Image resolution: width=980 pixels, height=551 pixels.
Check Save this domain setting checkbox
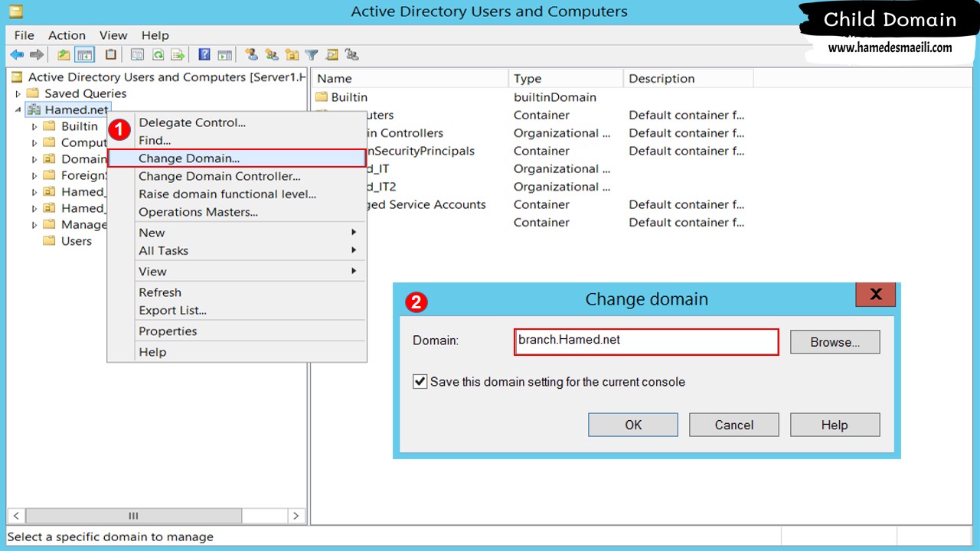[420, 381]
